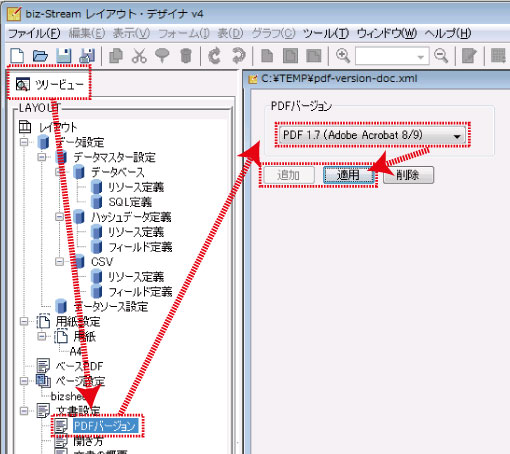Collapse the ページ設定 tree node
510x454 pixels.
[x=24, y=381]
